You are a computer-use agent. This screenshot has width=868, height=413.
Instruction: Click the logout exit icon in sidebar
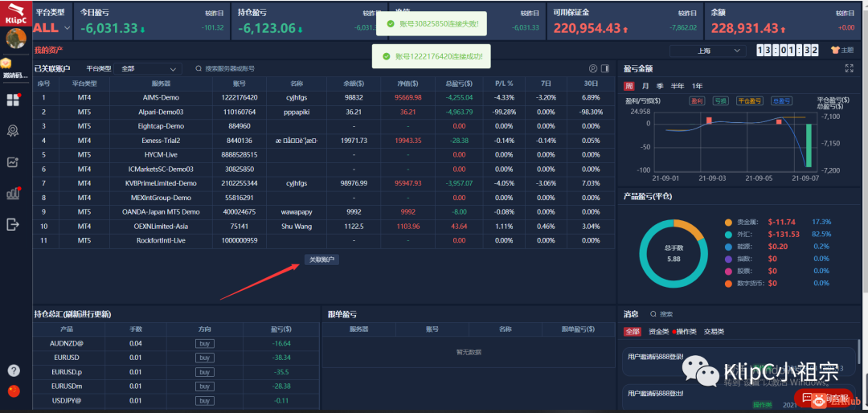13,224
